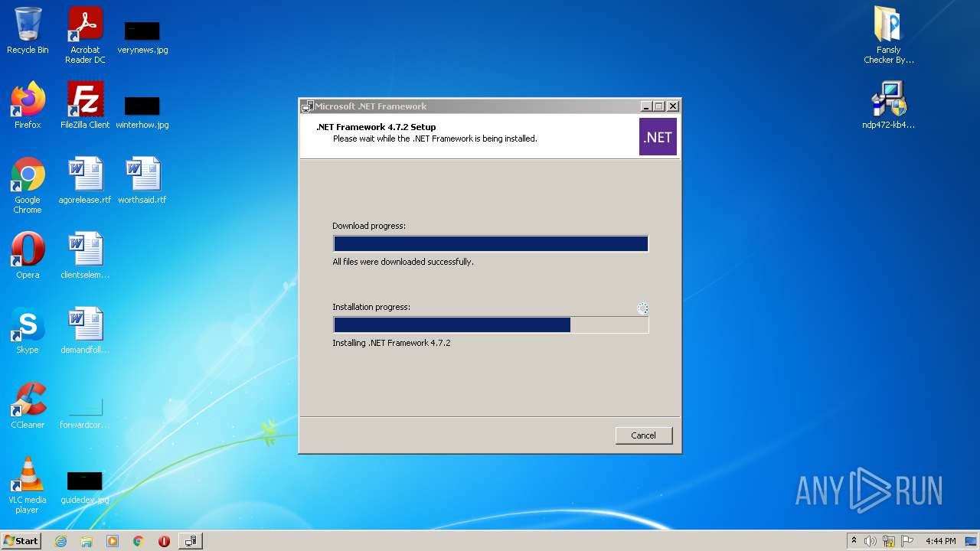Click the Start button
This screenshot has width=980, height=551.
[21, 541]
